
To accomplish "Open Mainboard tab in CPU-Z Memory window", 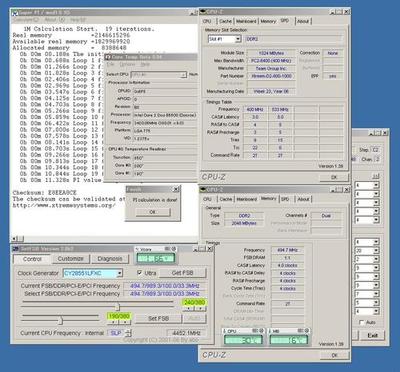I will click(x=246, y=199).
